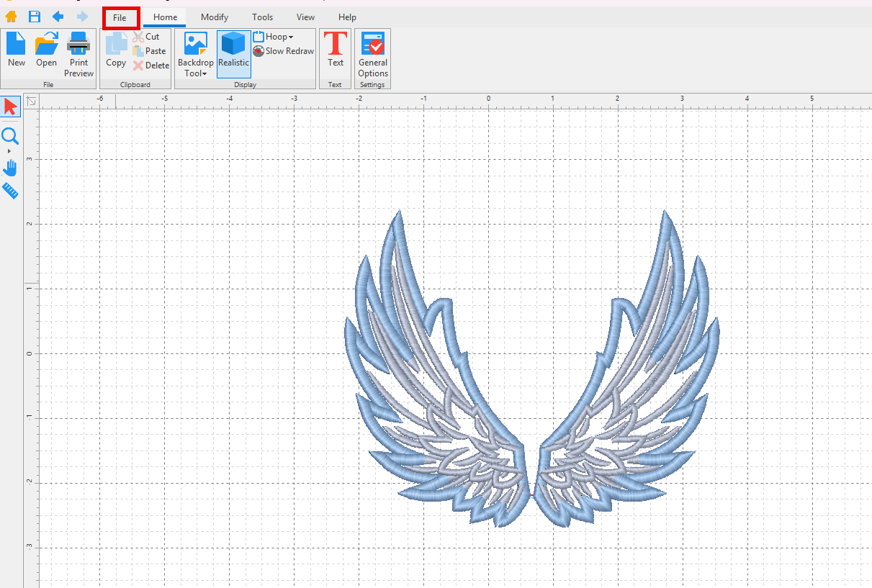Start Slow Redraw
This screenshot has width=872, height=588.
pyautogui.click(x=284, y=51)
